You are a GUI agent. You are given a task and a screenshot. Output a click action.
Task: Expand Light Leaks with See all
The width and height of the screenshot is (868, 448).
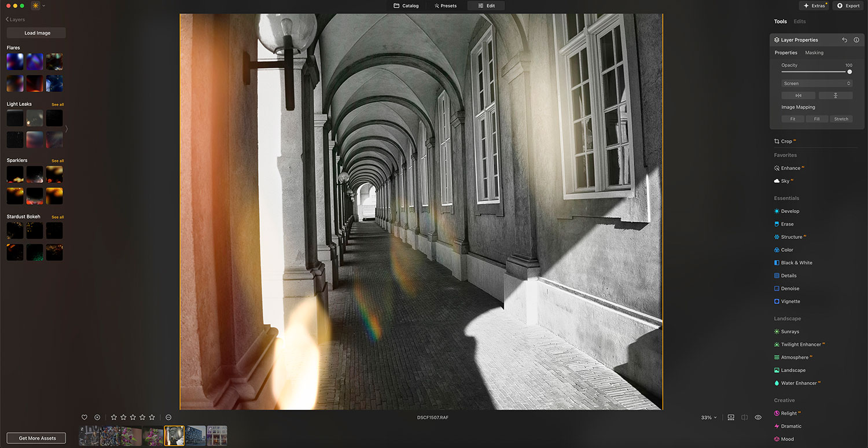pos(57,105)
